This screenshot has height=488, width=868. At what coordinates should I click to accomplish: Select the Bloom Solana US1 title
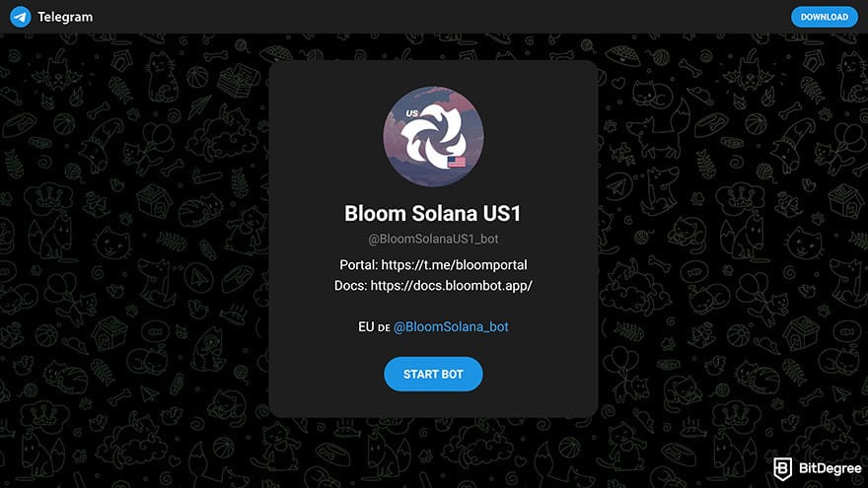click(x=433, y=214)
